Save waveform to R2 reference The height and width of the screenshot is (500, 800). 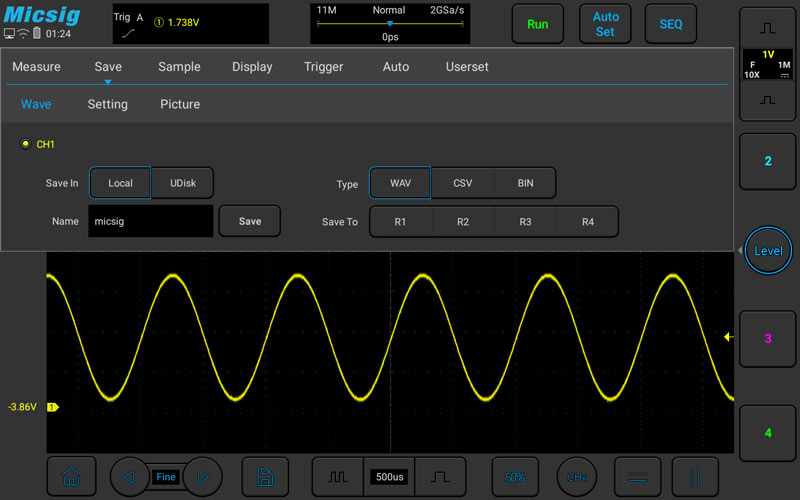coord(463,221)
